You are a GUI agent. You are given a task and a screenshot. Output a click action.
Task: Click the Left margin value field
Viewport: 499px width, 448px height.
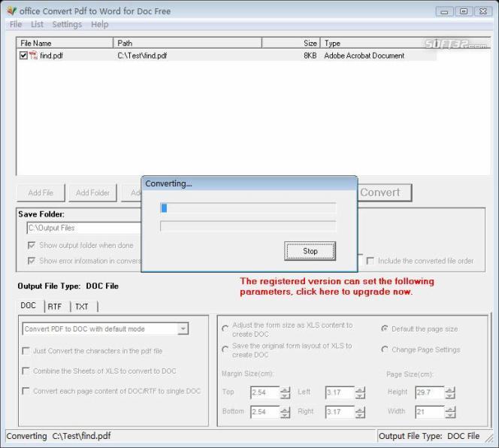tap(340, 392)
